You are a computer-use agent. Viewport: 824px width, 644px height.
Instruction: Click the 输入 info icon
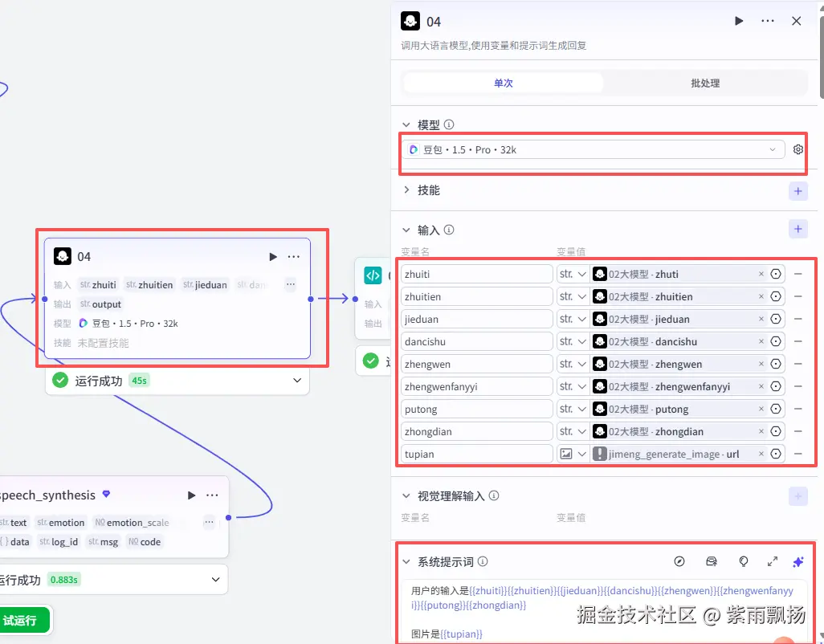449,230
